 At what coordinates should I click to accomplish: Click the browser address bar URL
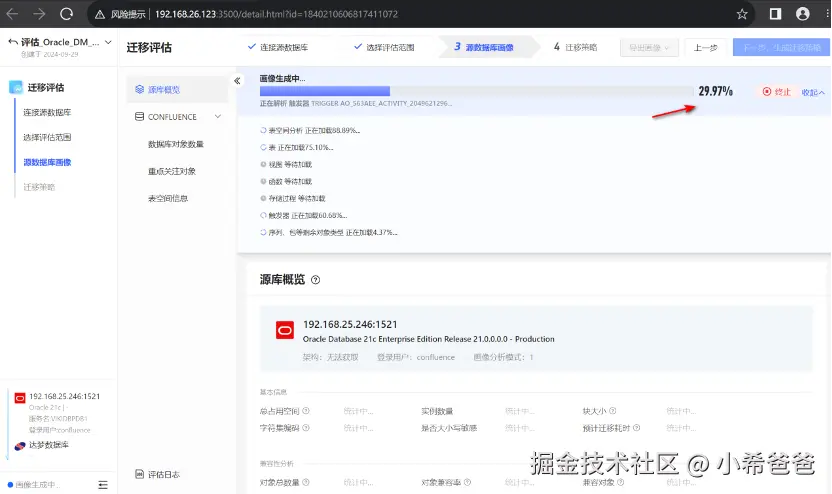[276, 14]
